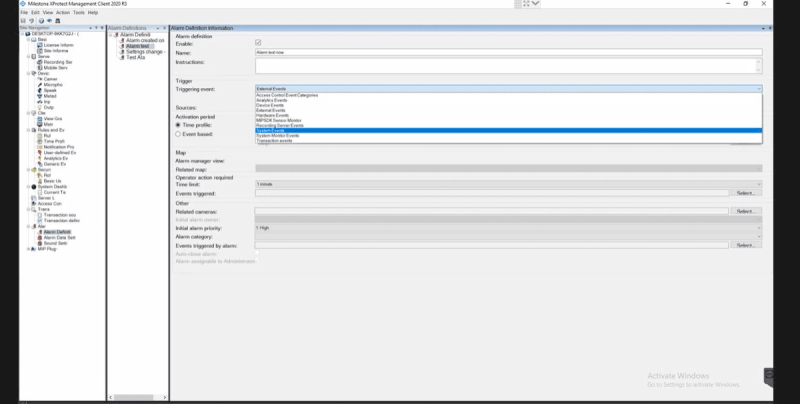
Task: Choose Recording Server Events option
Action: (x=509, y=125)
